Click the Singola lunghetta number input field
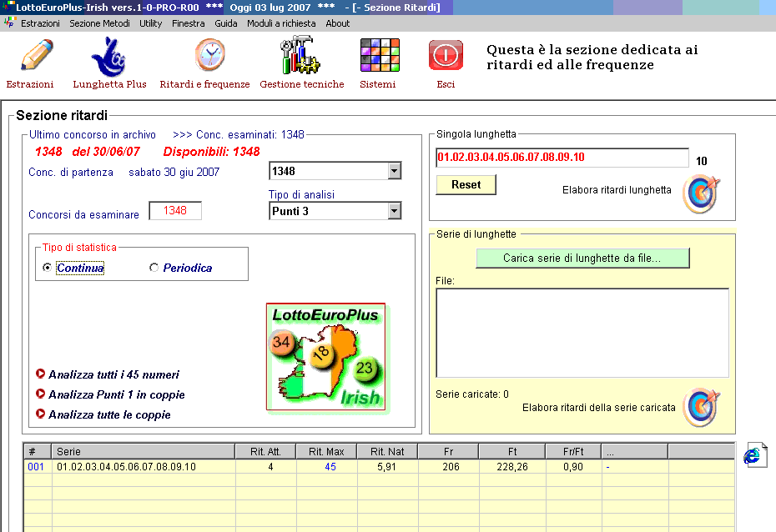 pyautogui.click(x=562, y=158)
